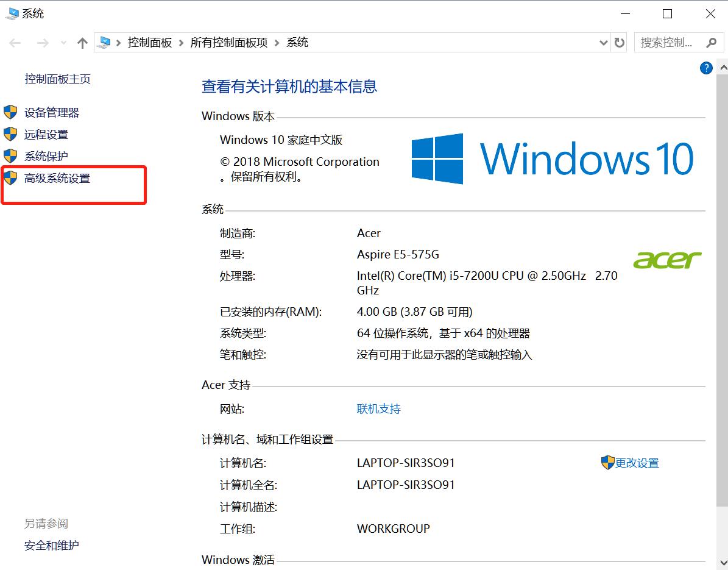
Task: Click the shield icon next to 更改设置
Action: [607, 463]
